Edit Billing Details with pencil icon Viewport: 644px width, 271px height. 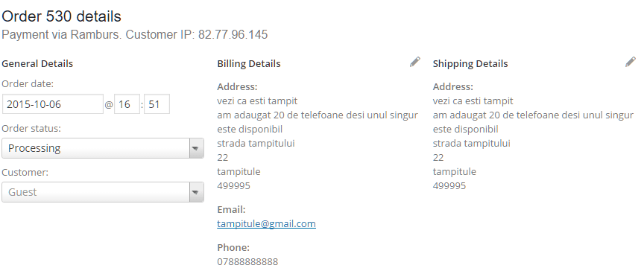(x=415, y=62)
